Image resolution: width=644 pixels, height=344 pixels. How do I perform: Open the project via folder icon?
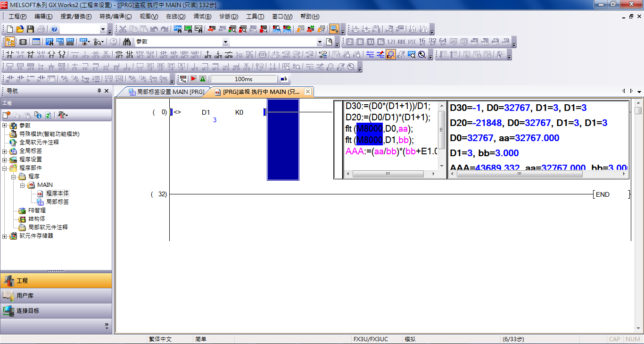(x=20, y=29)
